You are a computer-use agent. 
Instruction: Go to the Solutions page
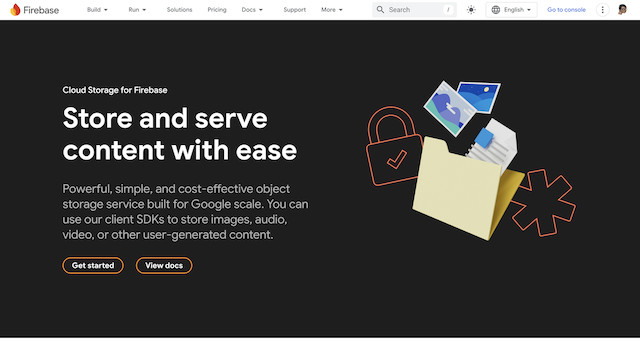coord(179,9)
